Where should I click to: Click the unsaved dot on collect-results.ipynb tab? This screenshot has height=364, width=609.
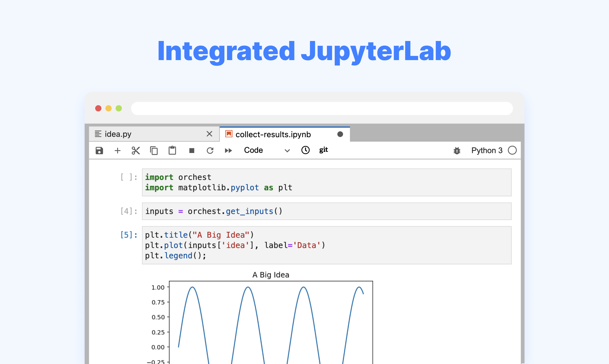[x=340, y=134]
